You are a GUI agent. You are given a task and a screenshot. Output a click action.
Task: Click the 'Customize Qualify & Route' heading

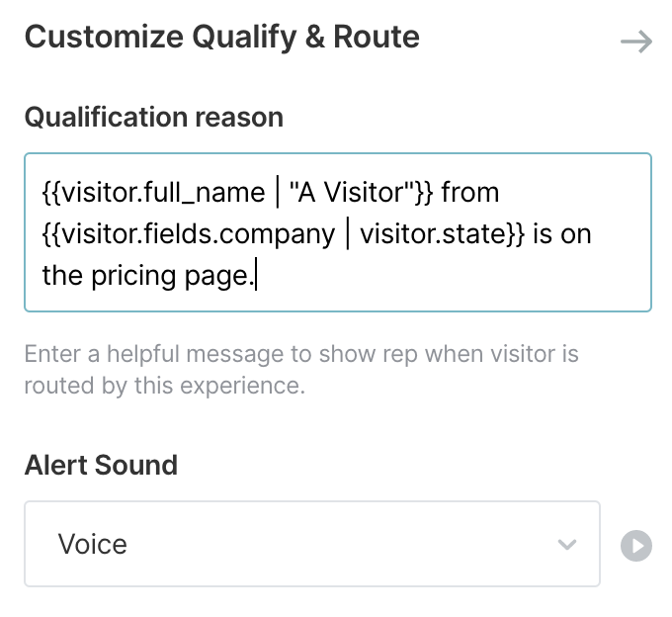tap(222, 38)
